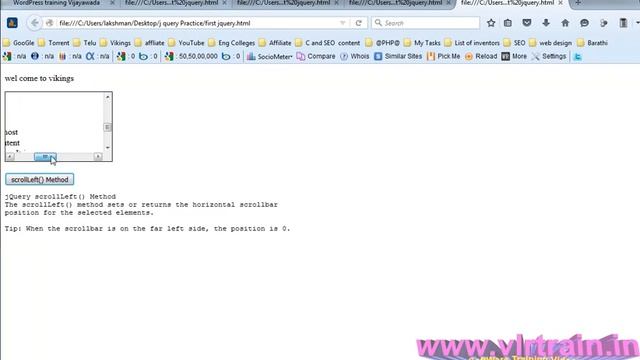The height and width of the screenshot is (360, 640).
Task: Open the @PHP@ bookmark folder
Action: (383, 43)
